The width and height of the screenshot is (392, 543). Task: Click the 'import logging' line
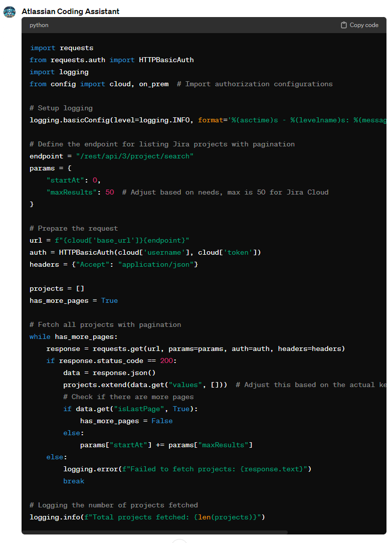59,72
